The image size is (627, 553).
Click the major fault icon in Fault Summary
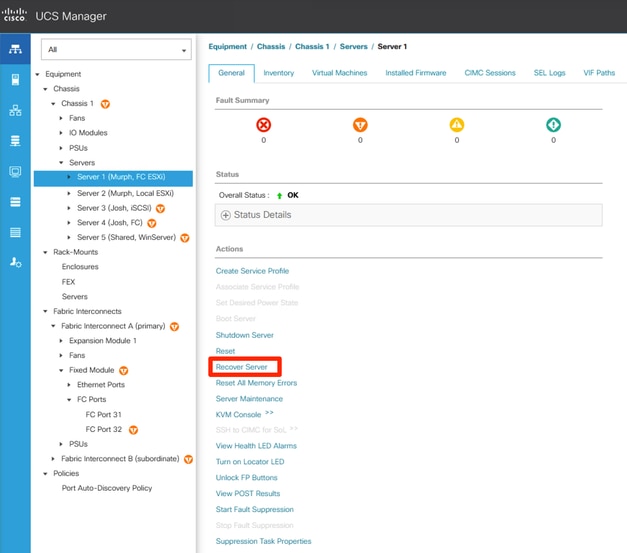coord(360,125)
